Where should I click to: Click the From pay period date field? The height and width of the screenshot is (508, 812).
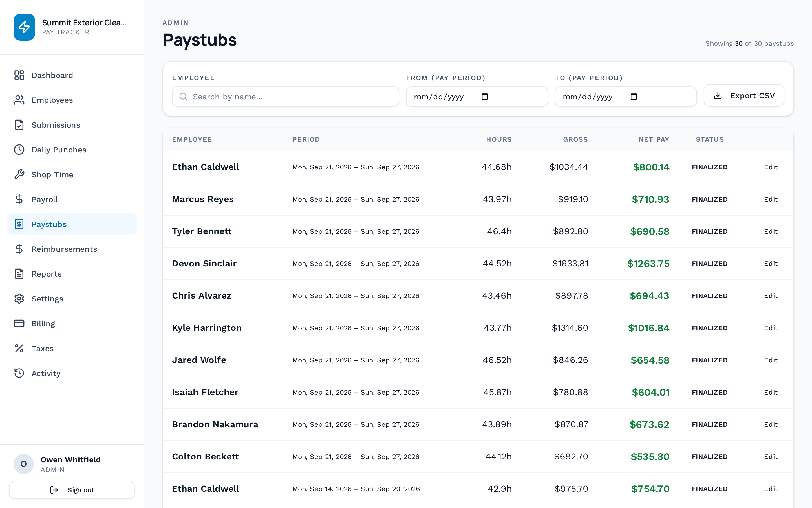click(476, 97)
